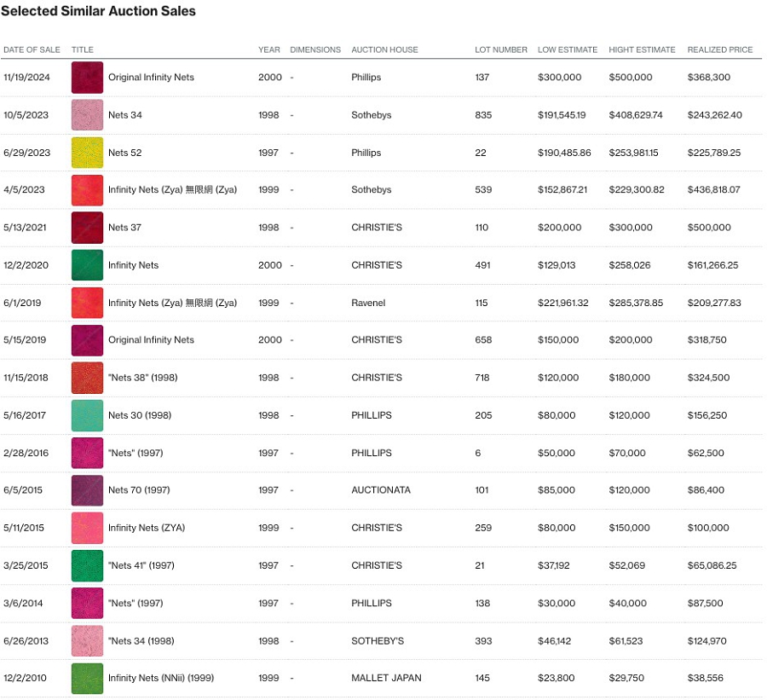Click the AUCTIONATA auction house cell
Viewport: 767px width, 700px height.
coord(380,490)
